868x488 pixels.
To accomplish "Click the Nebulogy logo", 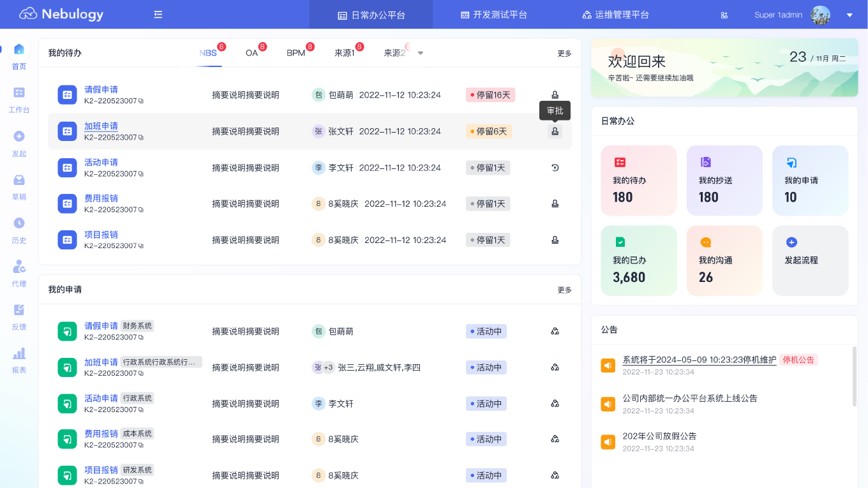I will 61,14.
